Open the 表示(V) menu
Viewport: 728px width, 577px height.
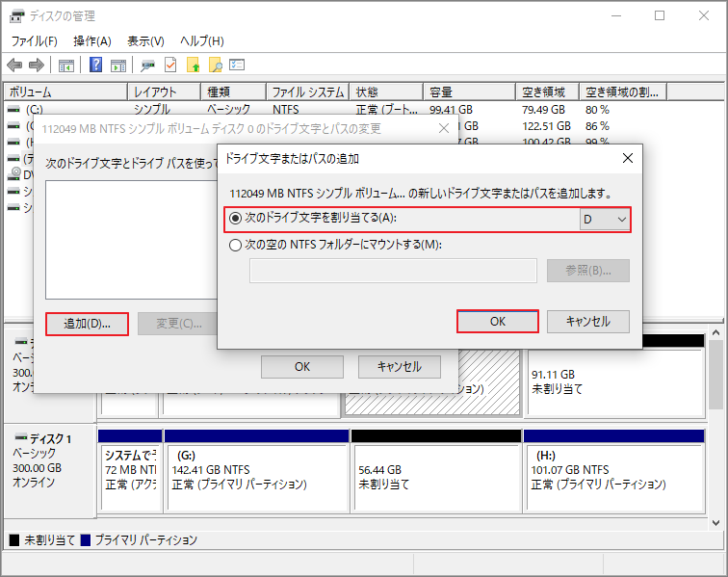coord(145,41)
